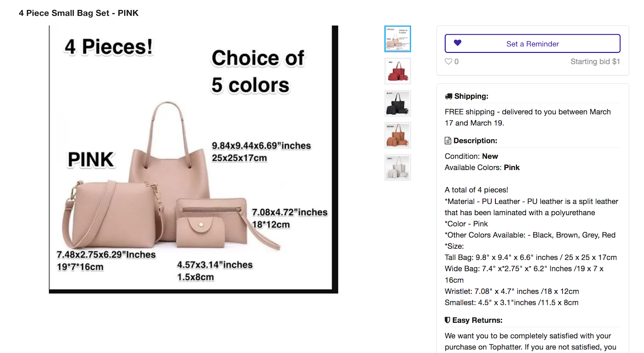The image size is (644, 353).
Task: Click the Description document icon
Action: coord(448,141)
